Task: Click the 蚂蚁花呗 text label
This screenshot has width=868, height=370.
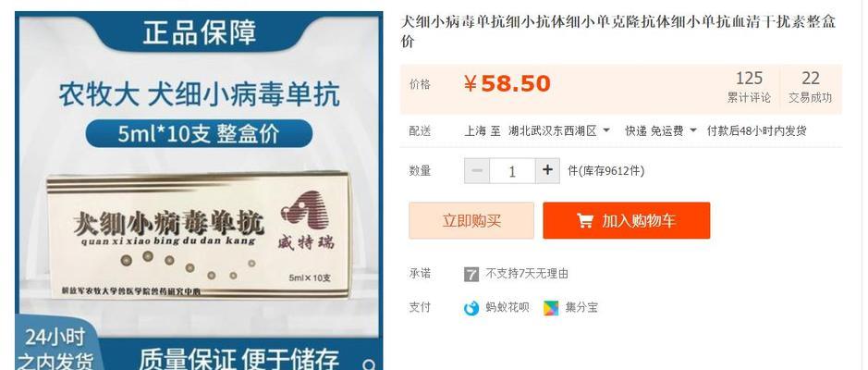Action: 507,307
